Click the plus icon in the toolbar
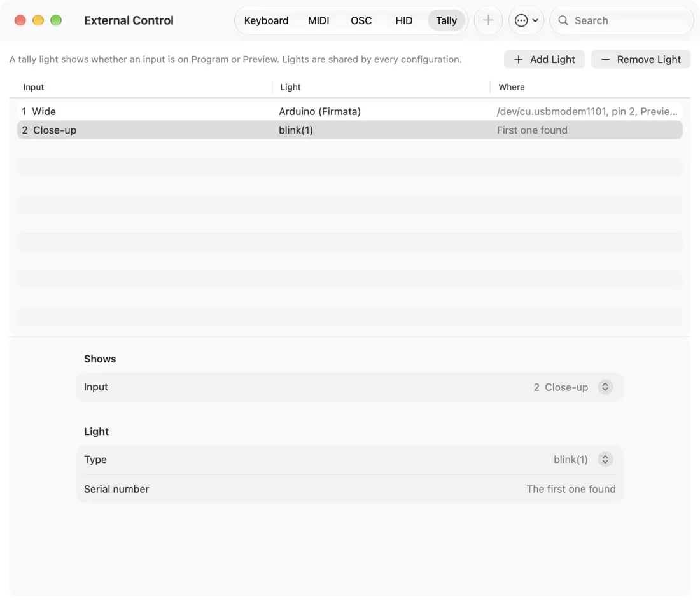Viewport: 700px width, 606px height. (488, 20)
